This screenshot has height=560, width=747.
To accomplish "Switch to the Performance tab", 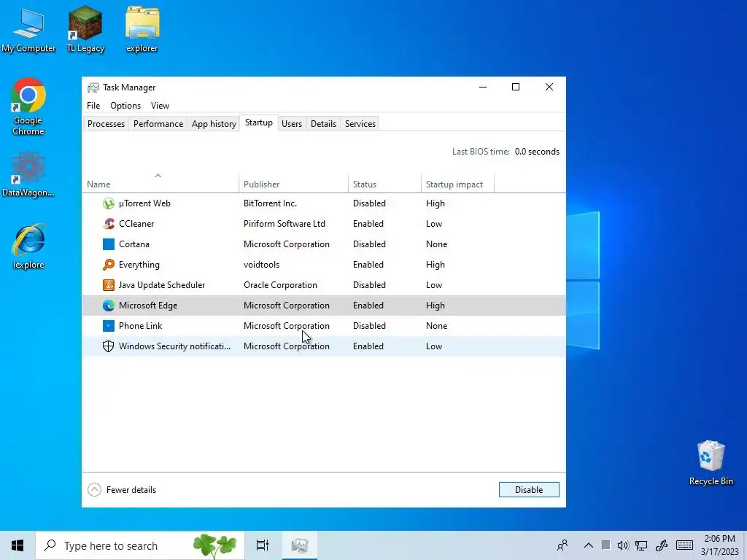I will (158, 124).
